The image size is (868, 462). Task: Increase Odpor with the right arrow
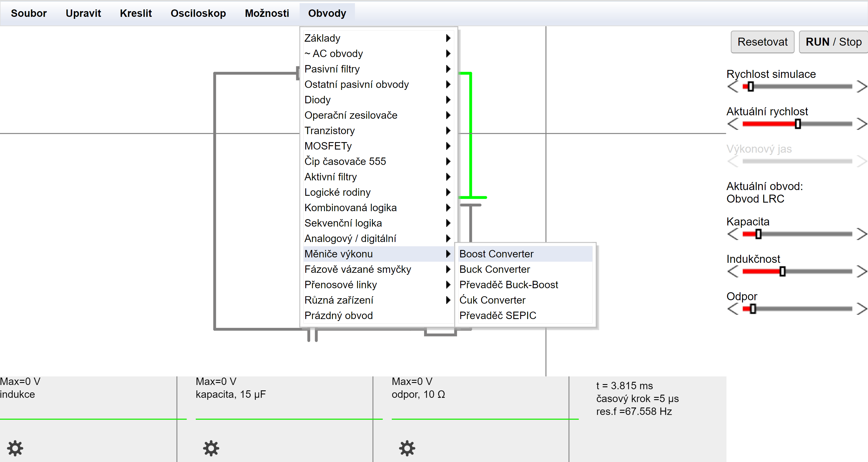[861, 309]
